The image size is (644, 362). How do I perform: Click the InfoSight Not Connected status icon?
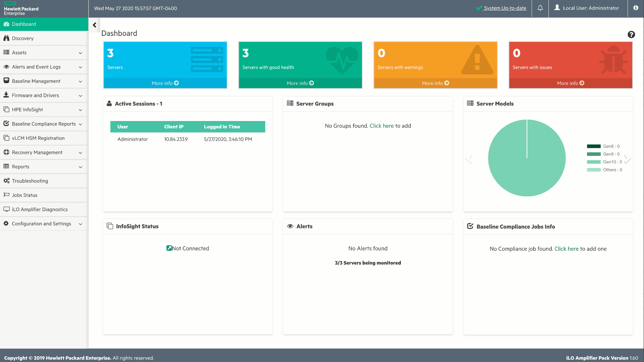(x=169, y=248)
